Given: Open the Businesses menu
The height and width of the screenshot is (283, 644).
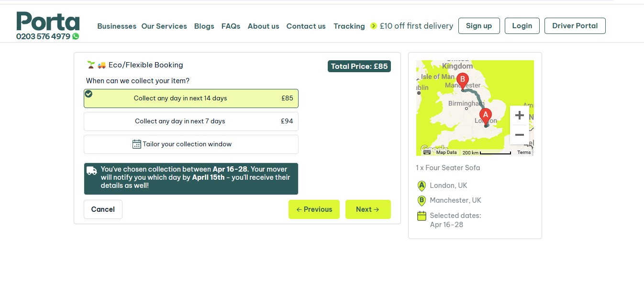Looking at the screenshot, I should [117, 26].
